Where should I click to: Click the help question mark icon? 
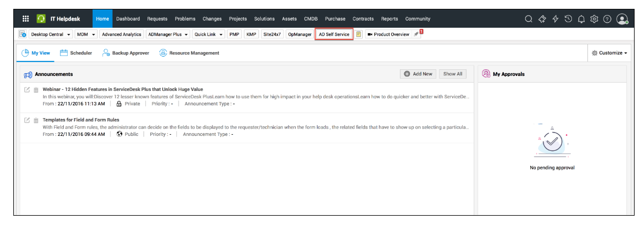[x=607, y=19]
